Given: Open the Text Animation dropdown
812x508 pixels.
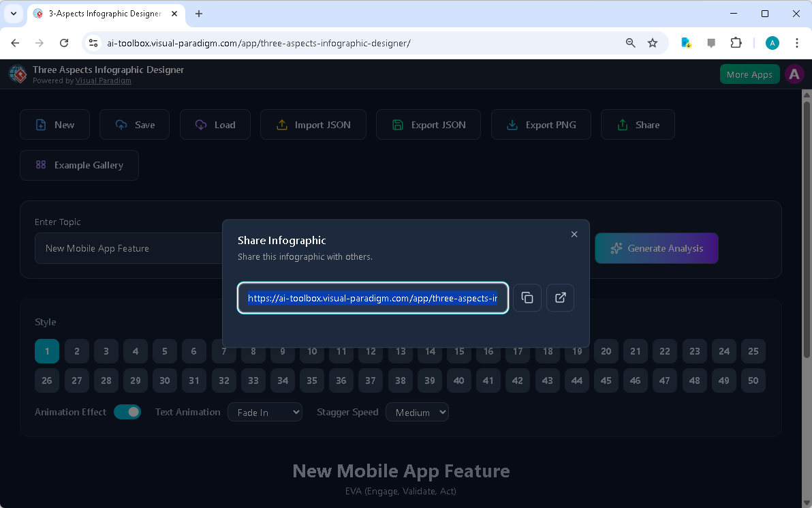Looking at the screenshot, I should tap(265, 412).
